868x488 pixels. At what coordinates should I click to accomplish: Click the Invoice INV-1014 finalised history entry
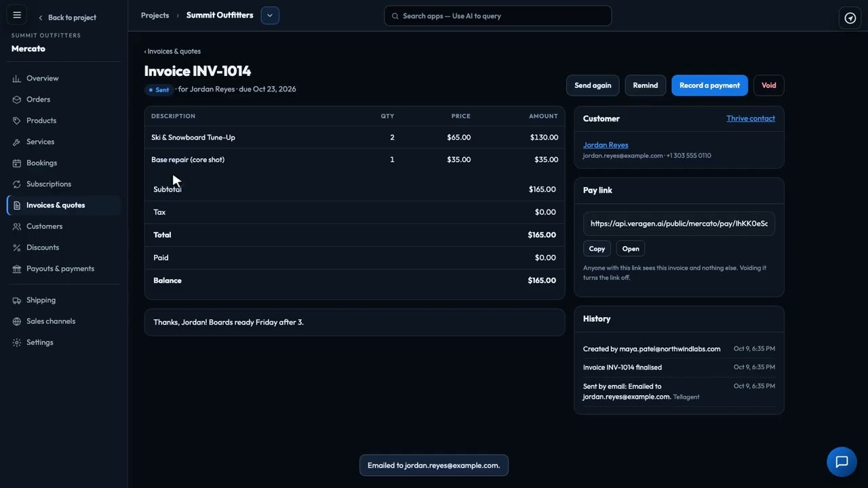point(679,367)
